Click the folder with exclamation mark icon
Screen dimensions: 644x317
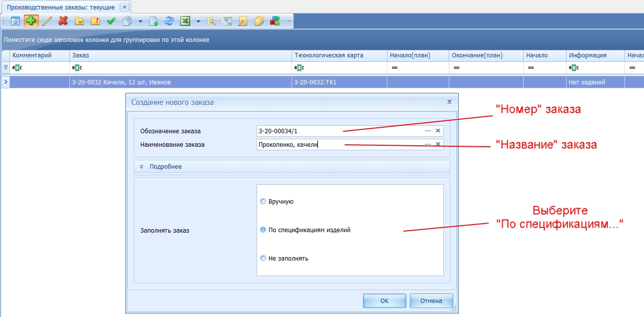pyautogui.click(x=95, y=21)
